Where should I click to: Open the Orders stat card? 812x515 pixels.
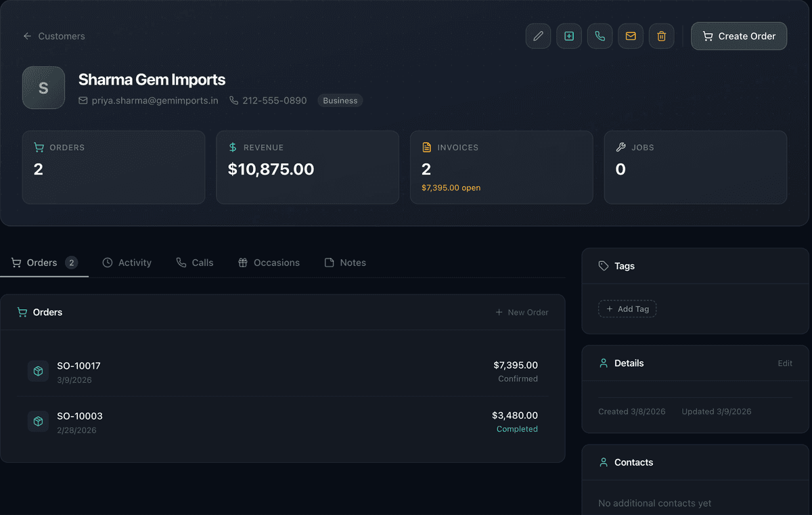click(114, 167)
